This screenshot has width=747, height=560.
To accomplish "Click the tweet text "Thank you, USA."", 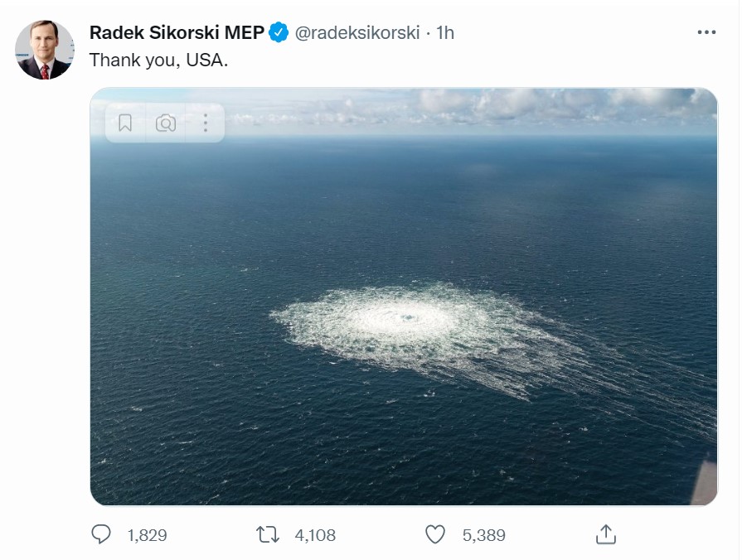I will (x=158, y=60).
